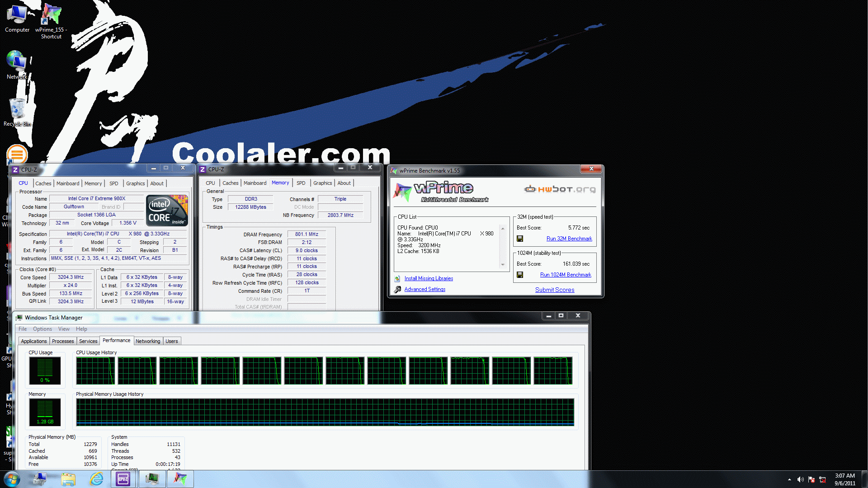Open Internet Explorer from the taskbar
Image resolution: width=868 pixels, height=488 pixels.
pyautogui.click(x=96, y=479)
